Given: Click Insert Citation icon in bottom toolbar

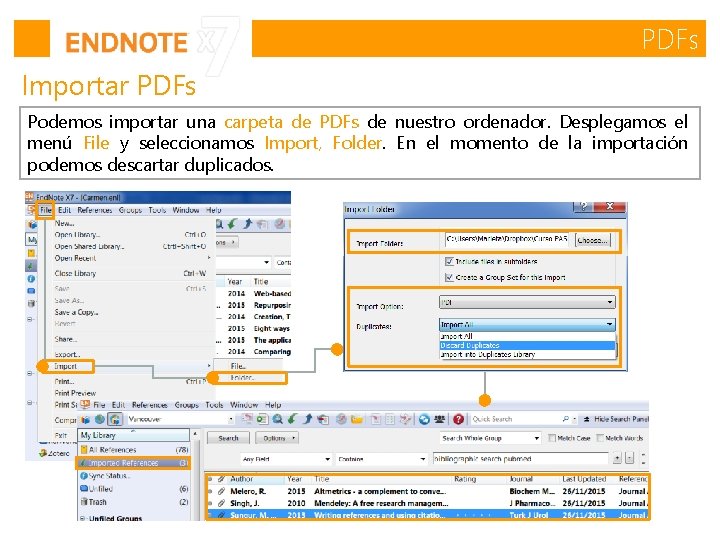Looking at the screenshot, I should pyautogui.click(x=376, y=419).
